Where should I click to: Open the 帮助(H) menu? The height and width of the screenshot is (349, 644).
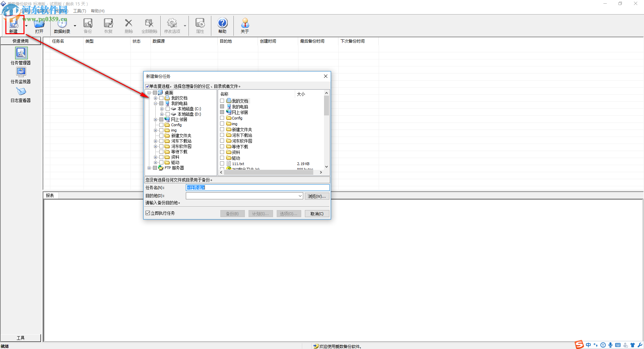98,11
